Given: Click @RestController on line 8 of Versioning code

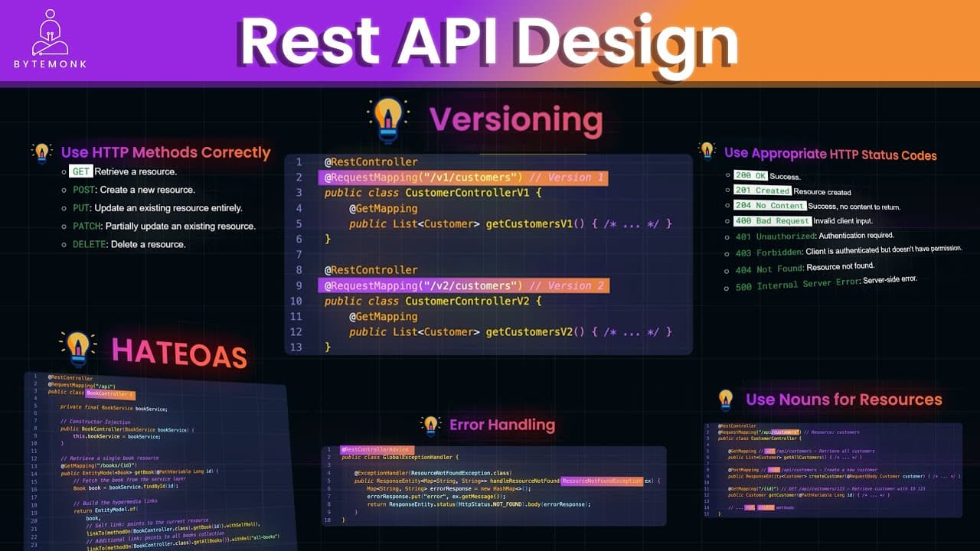Looking at the screenshot, I should pos(371,270).
